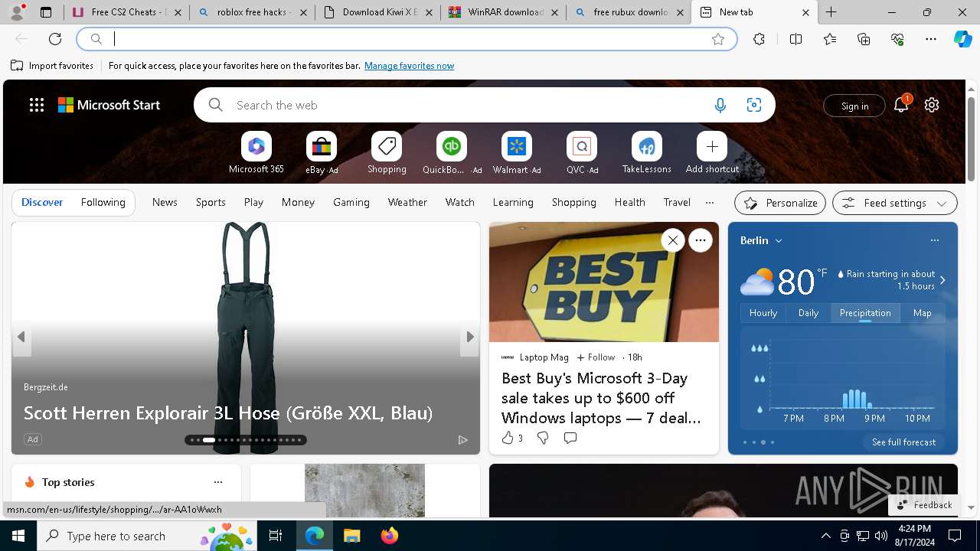The width and height of the screenshot is (980, 551).
Task: Follow Laptop Mag publisher
Action: pyautogui.click(x=596, y=357)
